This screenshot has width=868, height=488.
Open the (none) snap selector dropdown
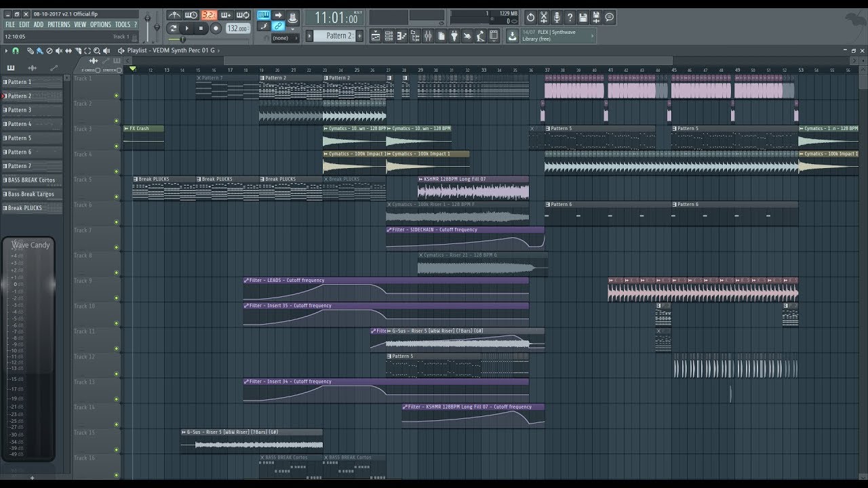(x=285, y=38)
